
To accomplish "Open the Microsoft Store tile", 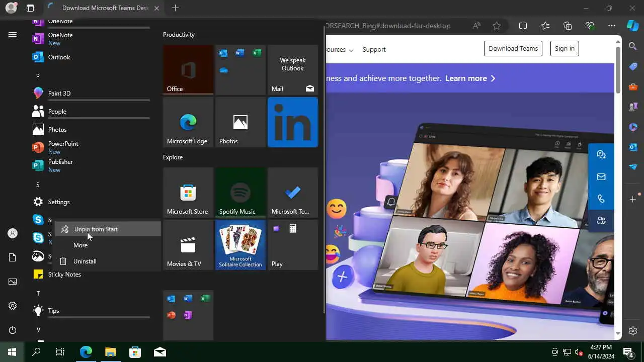I will pyautogui.click(x=188, y=193).
